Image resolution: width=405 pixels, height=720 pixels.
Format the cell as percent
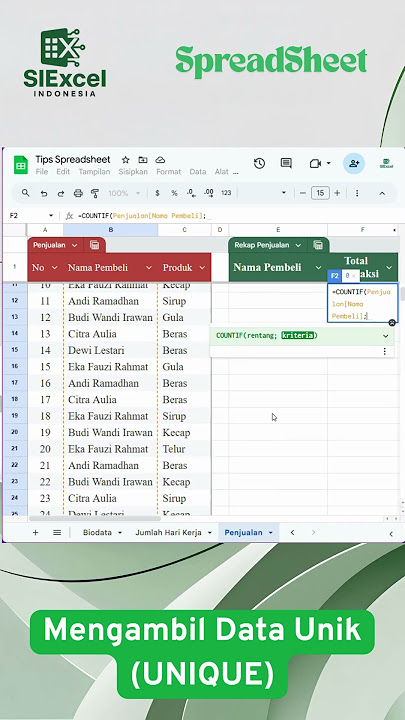pyautogui.click(x=174, y=193)
